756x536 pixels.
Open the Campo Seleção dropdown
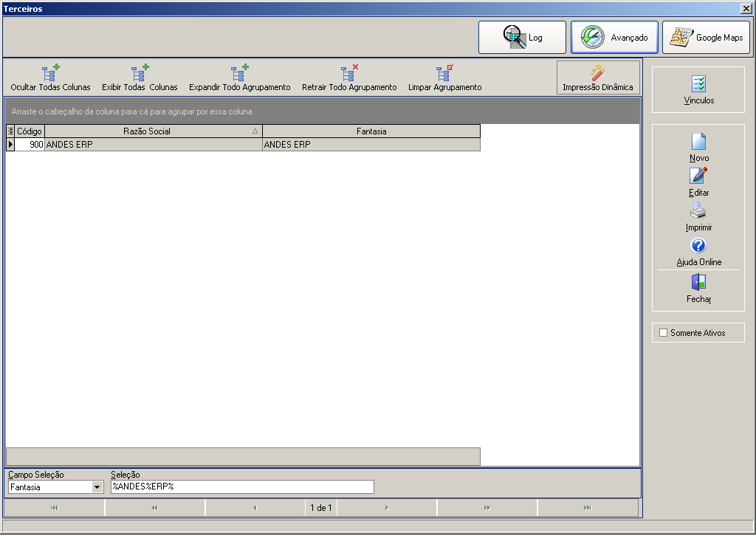click(97, 487)
